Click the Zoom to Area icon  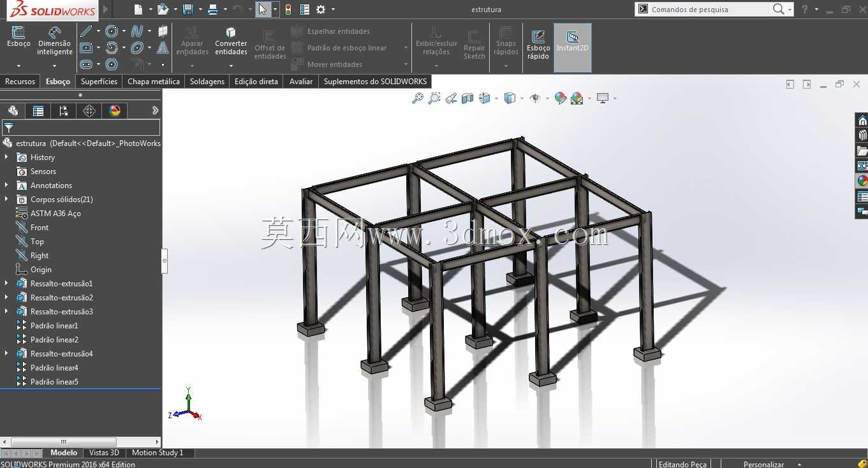pos(434,98)
